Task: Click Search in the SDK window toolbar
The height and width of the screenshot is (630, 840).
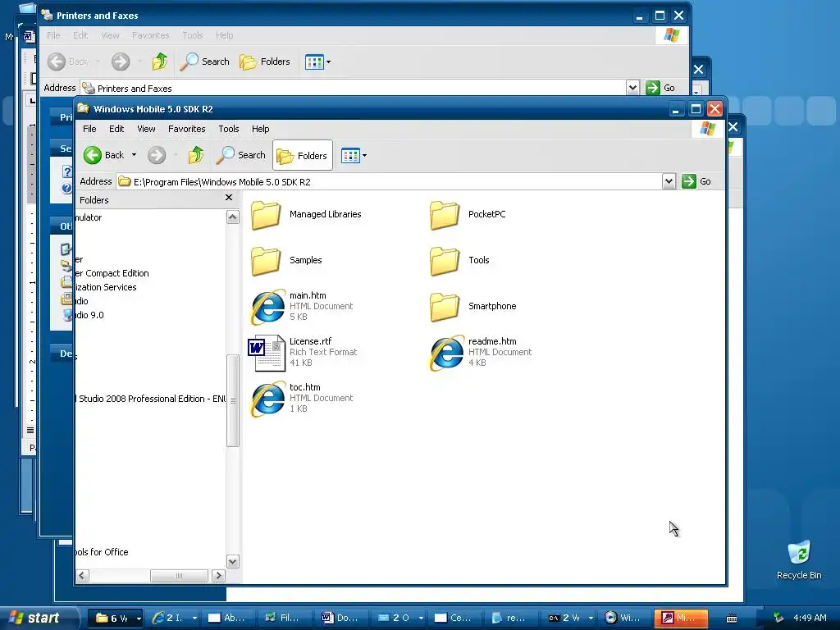Action: pyautogui.click(x=240, y=155)
